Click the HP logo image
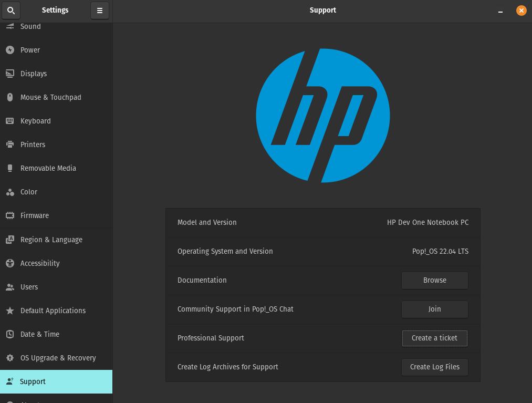Image resolution: width=532 pixels, height=403 pixels. click(322, 116)
